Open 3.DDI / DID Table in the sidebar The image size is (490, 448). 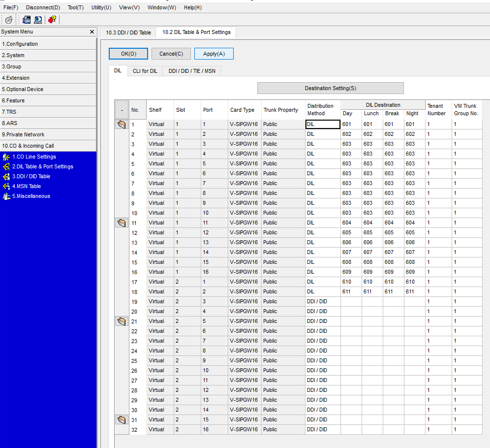pos(31,177)
